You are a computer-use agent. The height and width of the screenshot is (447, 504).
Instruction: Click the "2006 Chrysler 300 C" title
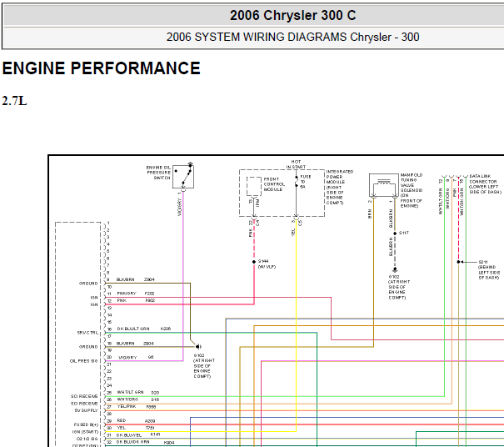[x=293, y=16]
